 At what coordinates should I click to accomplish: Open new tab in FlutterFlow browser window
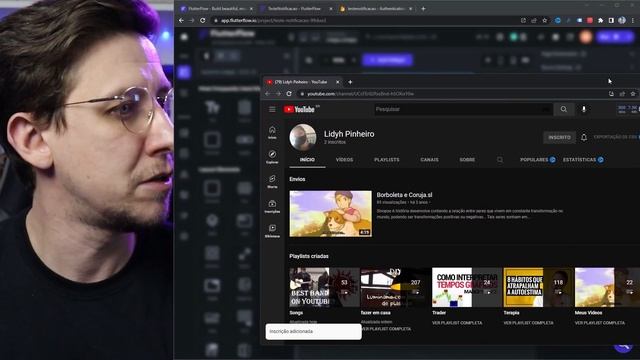pyautogui.click(x=423, y=8)
